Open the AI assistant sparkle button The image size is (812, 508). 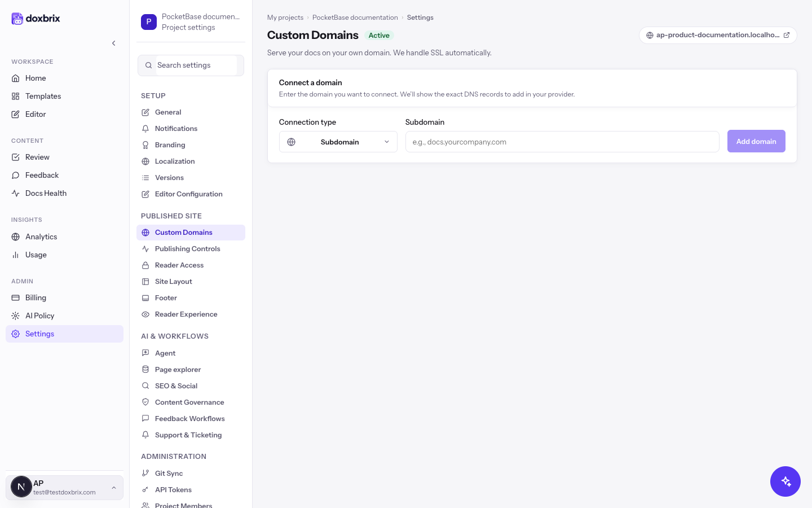click(x=785, y=481)
